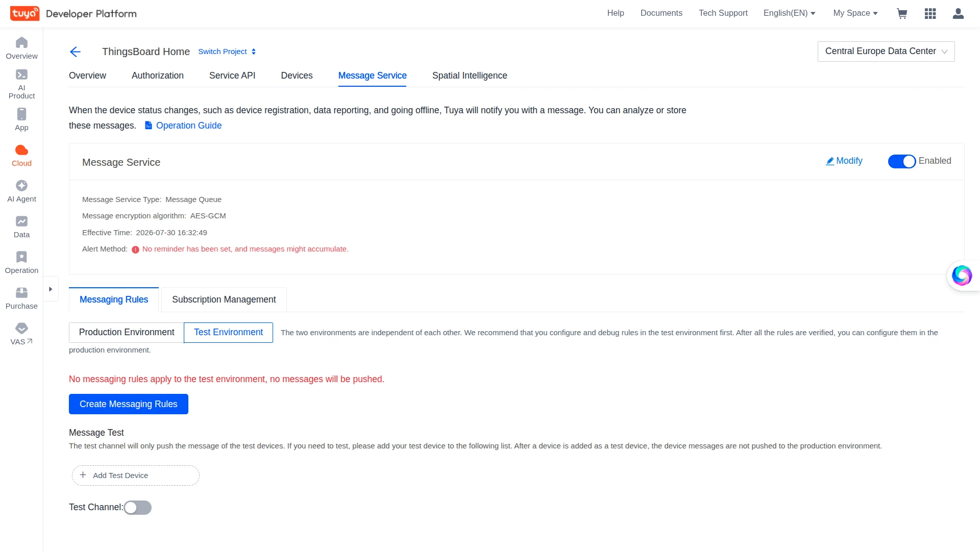Image resolution: width=980 pixels, height=551 pixels.
Task: Turn on the Test Channel switch
Action: [138, 508]
